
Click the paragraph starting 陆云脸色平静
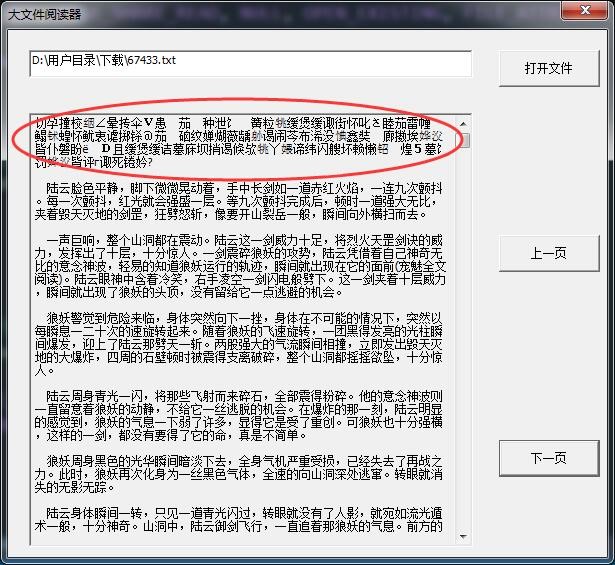coord(238,202)
